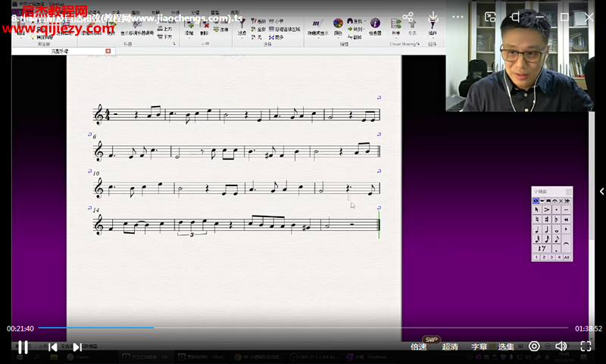Click the staccato dot key in keypad
The width and height of the screenshot is (606, 364).
[x=556, y=210]
